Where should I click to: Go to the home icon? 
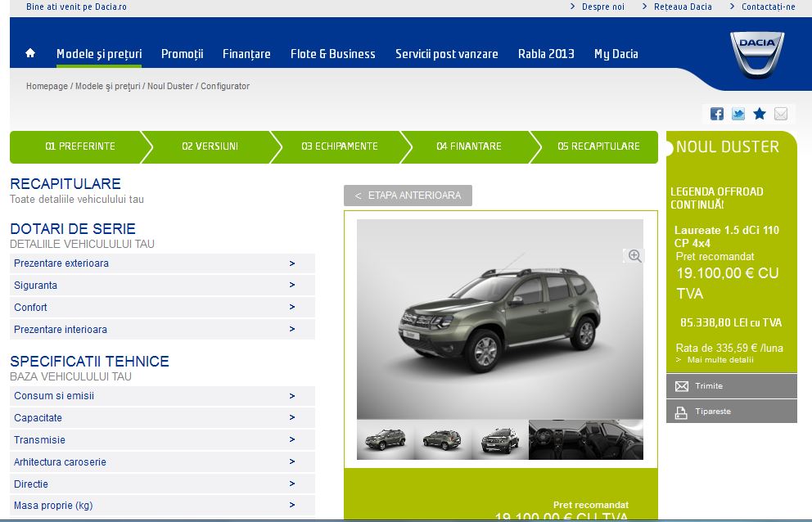(x=30, y=53)
